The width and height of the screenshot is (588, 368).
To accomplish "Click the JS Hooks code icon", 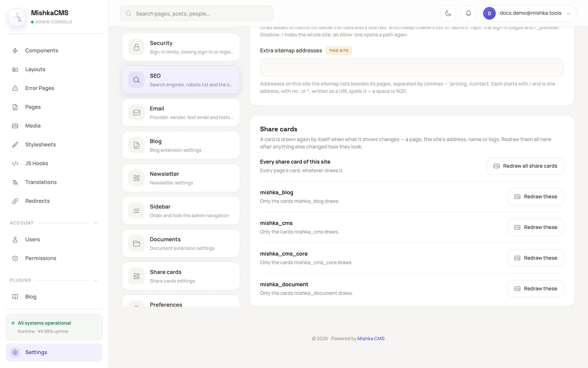I will click(x=15, y=163).
